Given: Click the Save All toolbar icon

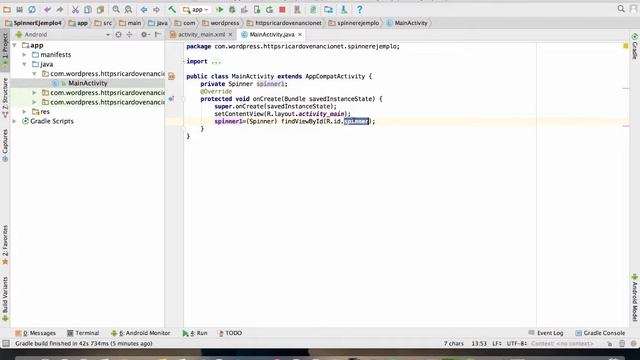Looking at the screenshot, I should coord(19,9).
